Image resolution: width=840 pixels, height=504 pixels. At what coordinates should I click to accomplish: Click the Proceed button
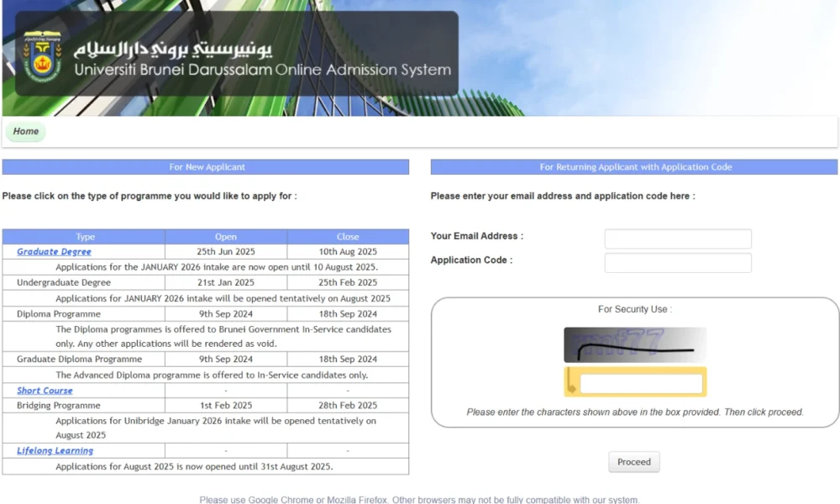(633, 462)
